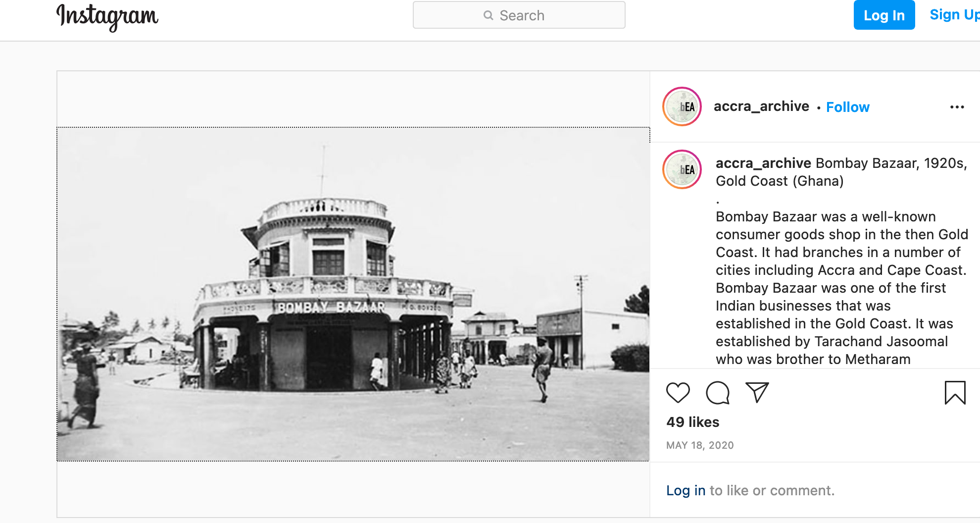Like the post with heart icon

(678, 393)
